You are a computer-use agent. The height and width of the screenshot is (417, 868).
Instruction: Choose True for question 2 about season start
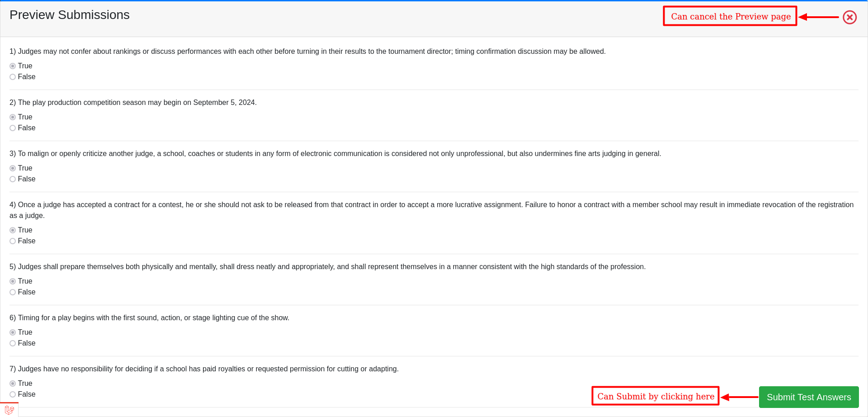pos(13,117)
